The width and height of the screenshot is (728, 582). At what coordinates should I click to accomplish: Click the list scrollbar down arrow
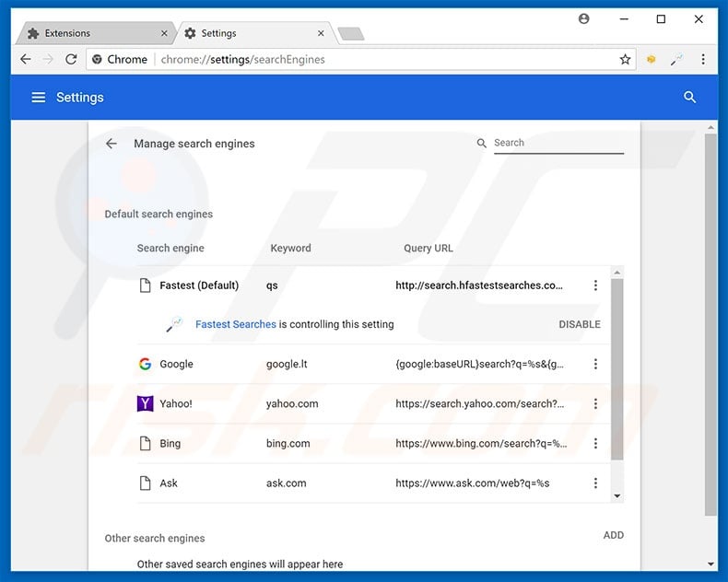[617, 496]
